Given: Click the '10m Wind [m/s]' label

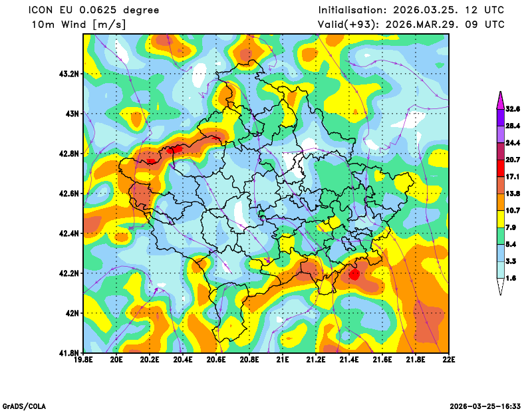Looking at the screenshot, I should tap(78, 25).
